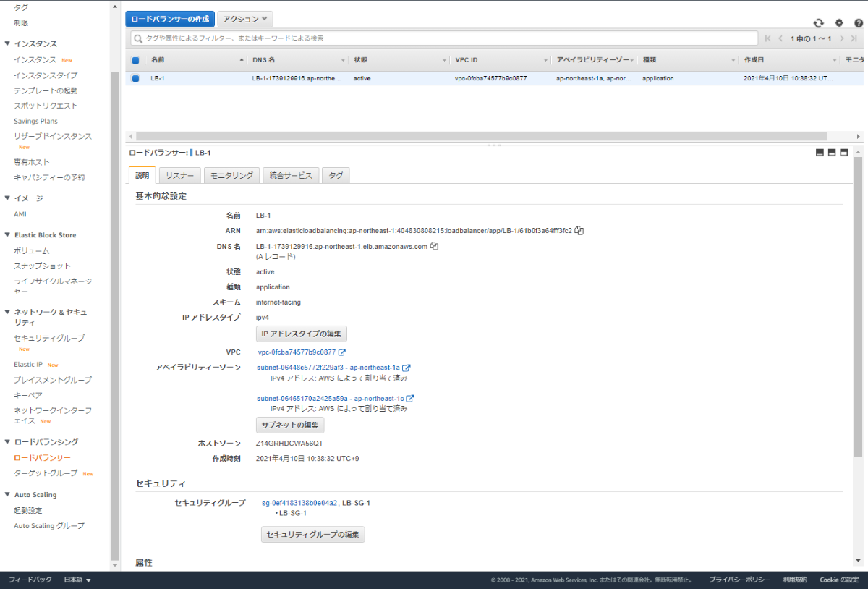Open DNS 名 column header filter
The height and width of the screenshot is (589, 868).
point(343,60)
